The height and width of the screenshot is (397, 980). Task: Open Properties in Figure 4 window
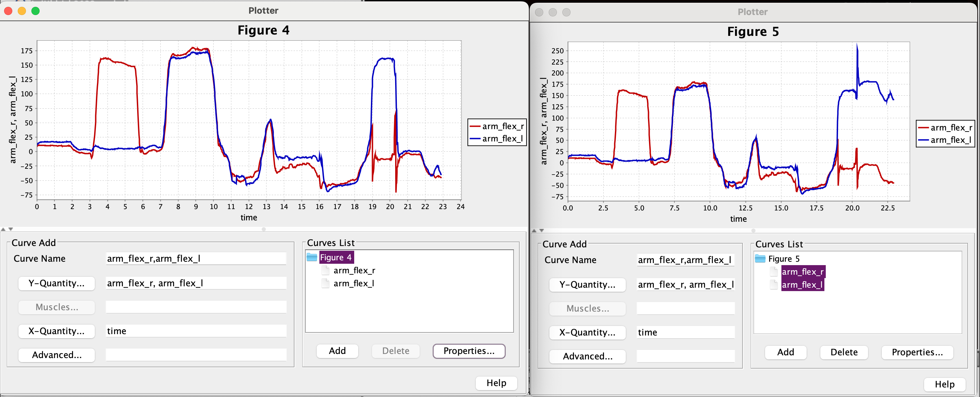469,351
